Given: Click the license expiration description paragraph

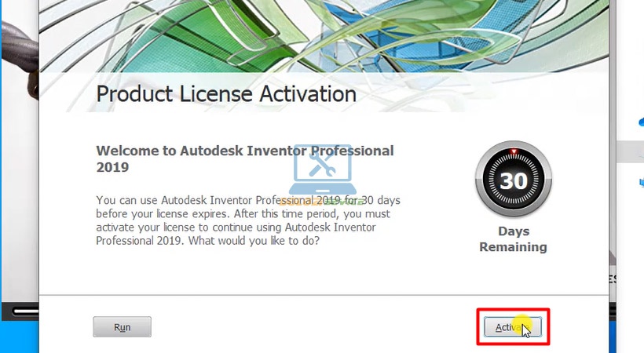Looking at the screenshot, I should point(248,220).
